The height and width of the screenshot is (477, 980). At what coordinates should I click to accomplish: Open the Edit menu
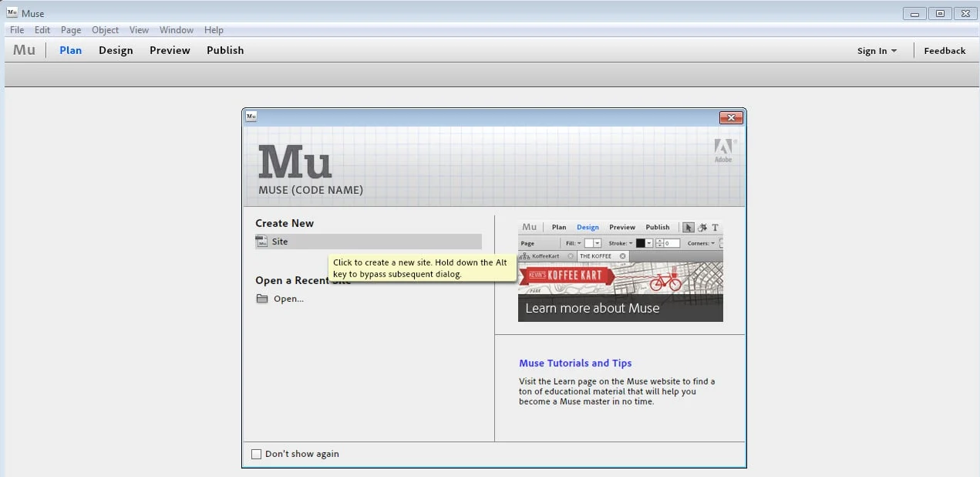click(42, 30)
